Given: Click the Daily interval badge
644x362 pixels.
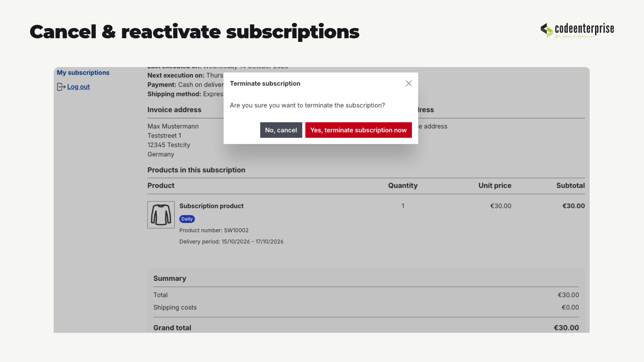Looking at the screenshot, I should pyautogui.click(x=187, y=219).
